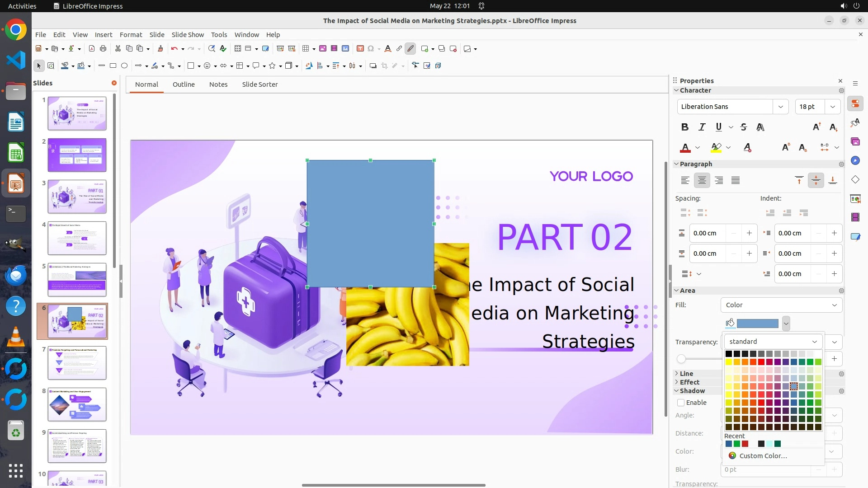Image resolution: width=868 pixels, height=488 pixels.
Task: Switch to the Slide Sorter tab
Action: (x=259, y=84)
